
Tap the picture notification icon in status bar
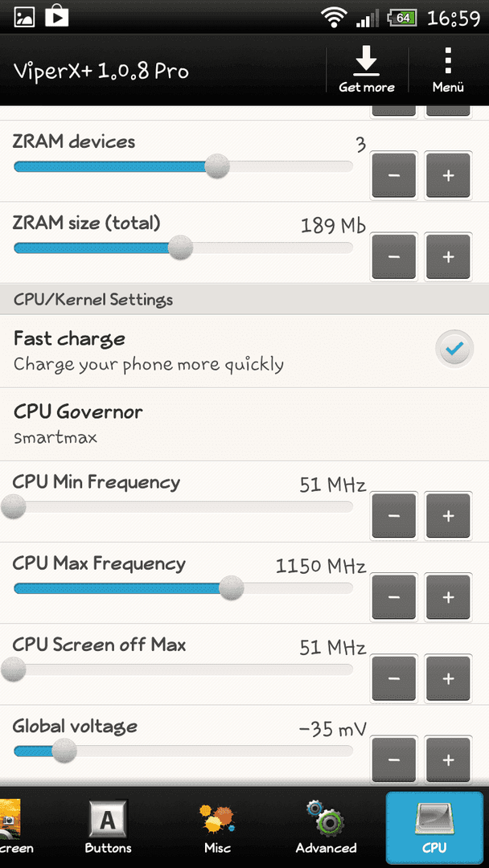click(x=23, y=17)
